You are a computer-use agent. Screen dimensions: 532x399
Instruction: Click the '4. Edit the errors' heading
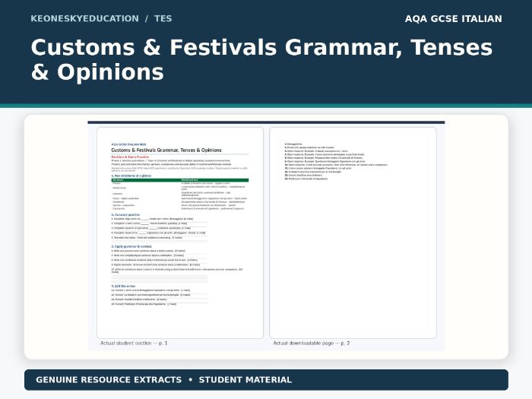tap(123, 286)
